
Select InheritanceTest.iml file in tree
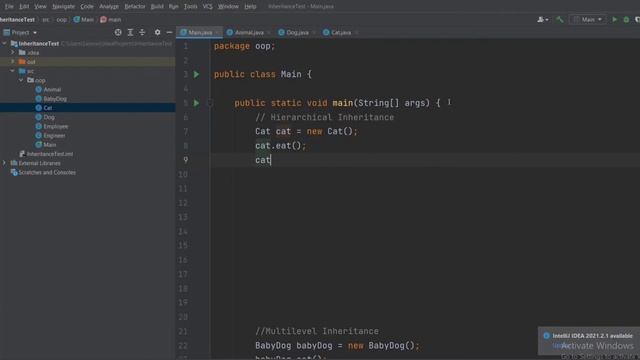(50, 154)
